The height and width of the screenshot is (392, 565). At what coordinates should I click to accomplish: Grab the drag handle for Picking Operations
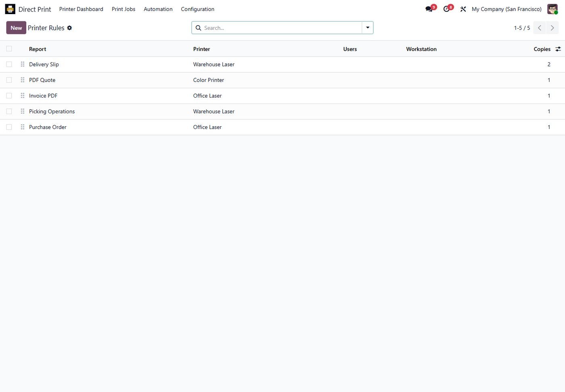[x=23, y=111]
